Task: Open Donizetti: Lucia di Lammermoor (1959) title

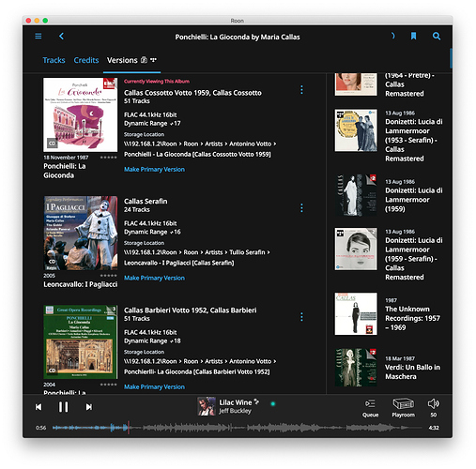Action: point(414,200)
